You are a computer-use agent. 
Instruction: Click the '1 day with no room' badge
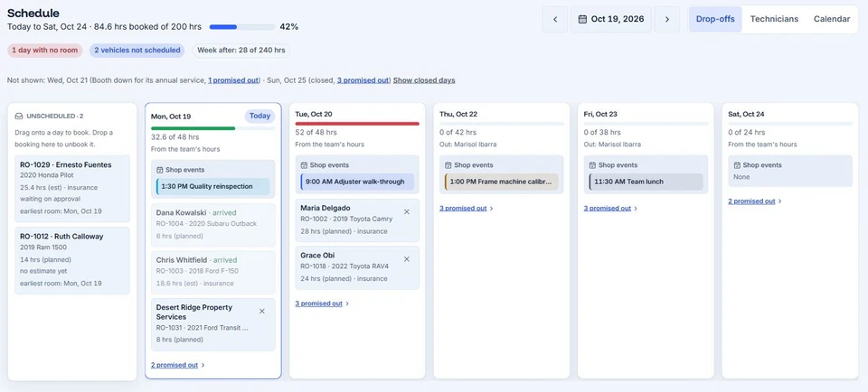(x=45, y=51)
